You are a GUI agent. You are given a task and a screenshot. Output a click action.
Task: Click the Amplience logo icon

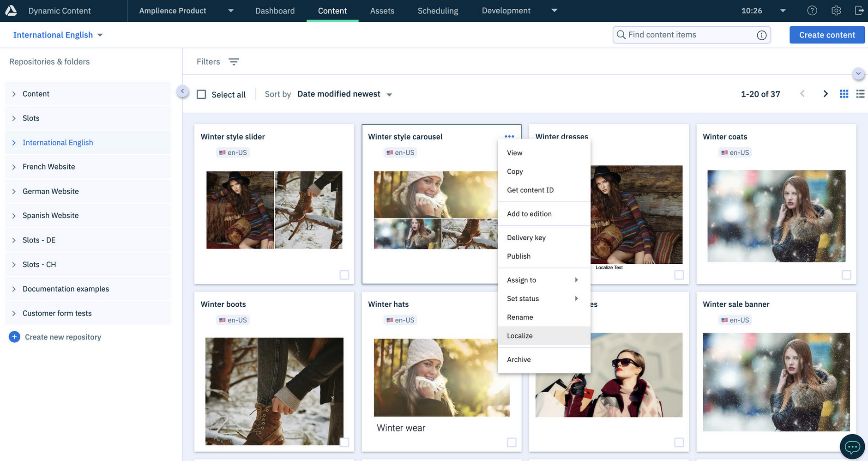11,10
